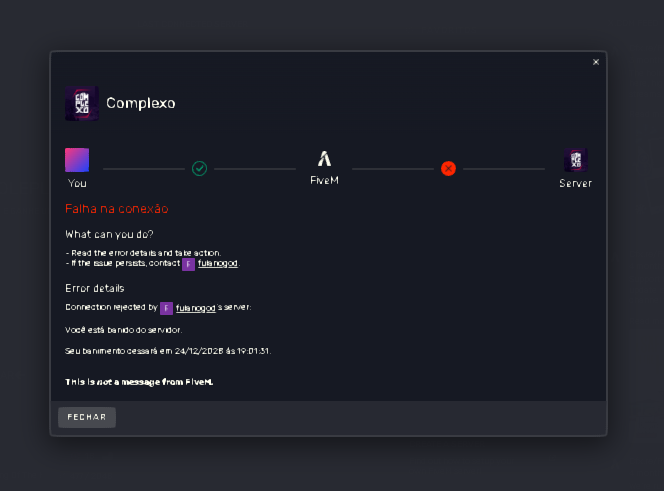This screenshot has height=491, width=664.
Task: Open the fulanogod link under Error details
Action: 196,308
